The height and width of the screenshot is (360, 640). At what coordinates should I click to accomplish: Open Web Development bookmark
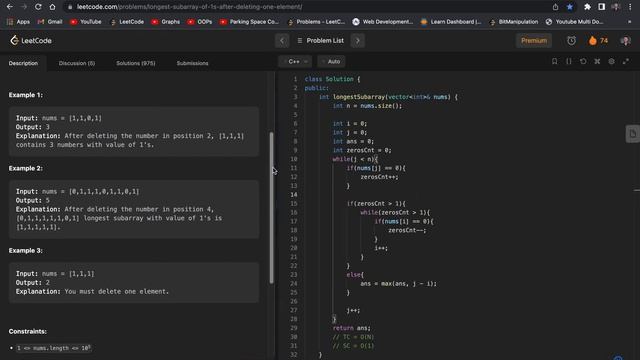point(383,22)
